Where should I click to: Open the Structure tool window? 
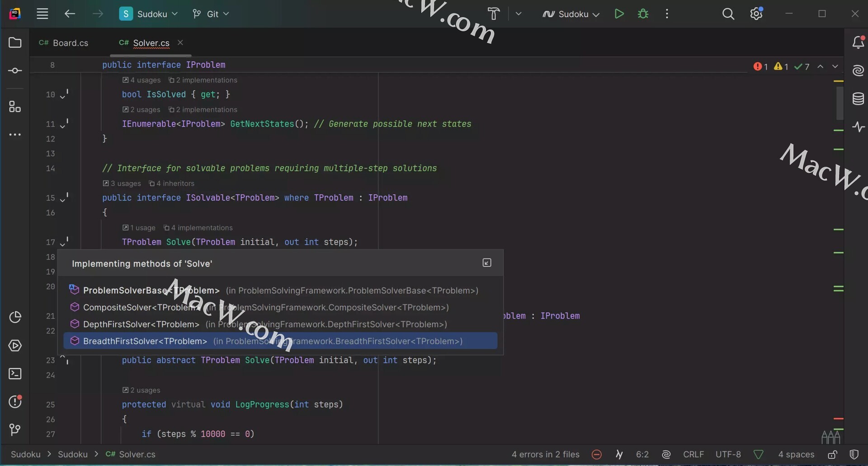pos(15,107)
